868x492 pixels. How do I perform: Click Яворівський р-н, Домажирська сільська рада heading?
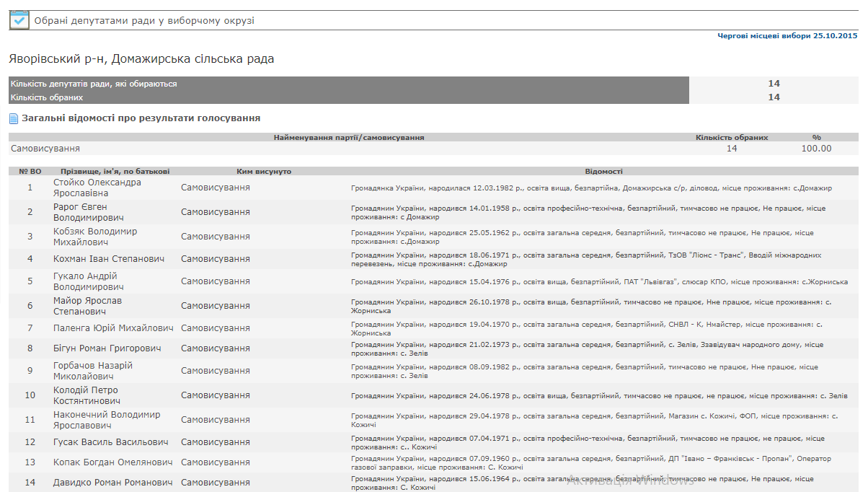coord(141,59)
